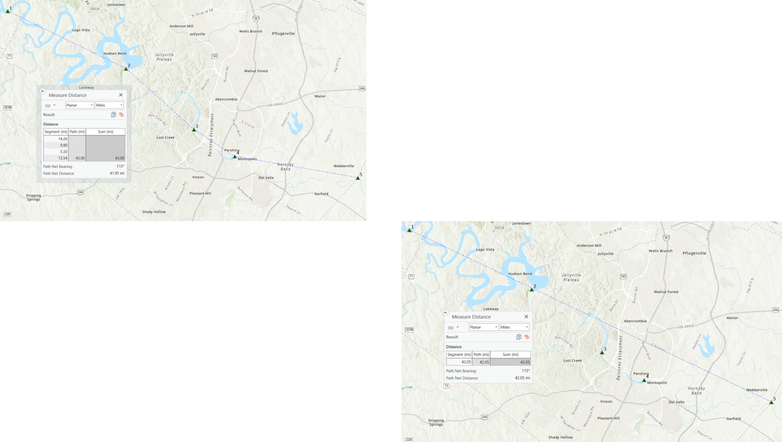Copy results in the 41.95 mi Measure dialog
The height and width of the screenshot is (442, 782).
coord(114,115)
